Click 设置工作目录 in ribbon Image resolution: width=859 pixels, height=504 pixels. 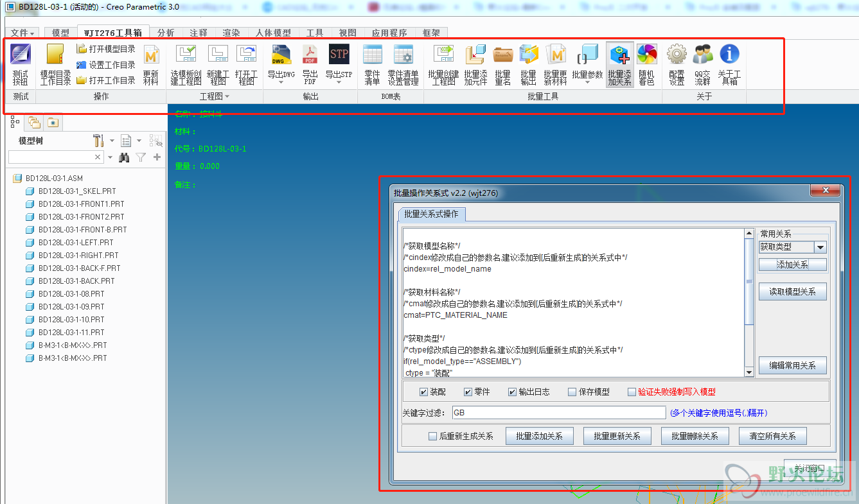106,65
